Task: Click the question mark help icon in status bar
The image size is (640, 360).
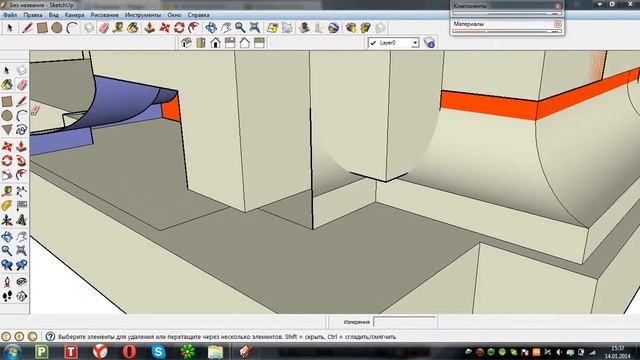Action: [50, 337]
